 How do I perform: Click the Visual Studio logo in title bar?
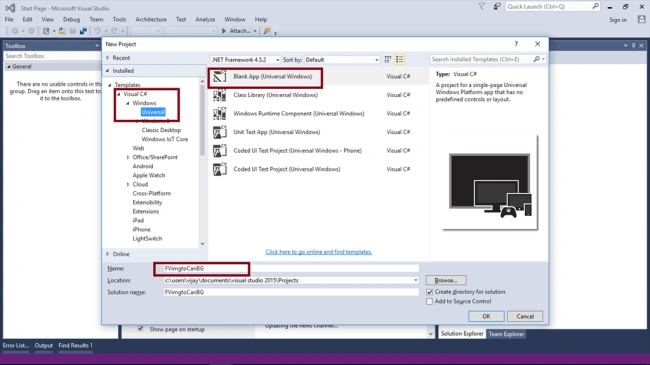point(10,8)
